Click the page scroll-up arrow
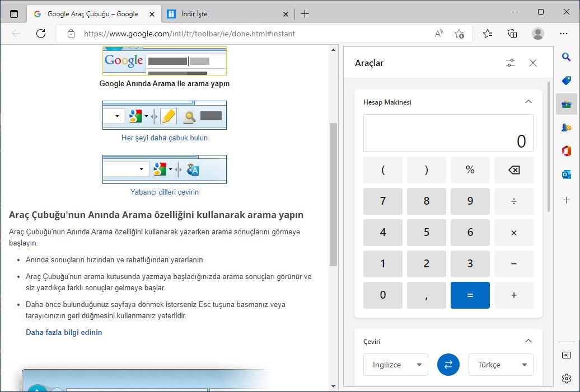This screenshot has height=392, width=580. click(333, 50)
